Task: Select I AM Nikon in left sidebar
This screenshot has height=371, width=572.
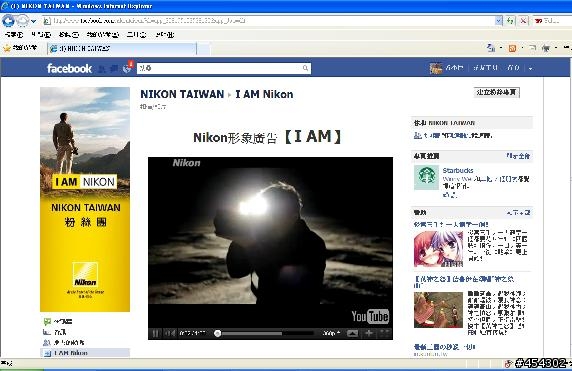Action: pos(85,353)
